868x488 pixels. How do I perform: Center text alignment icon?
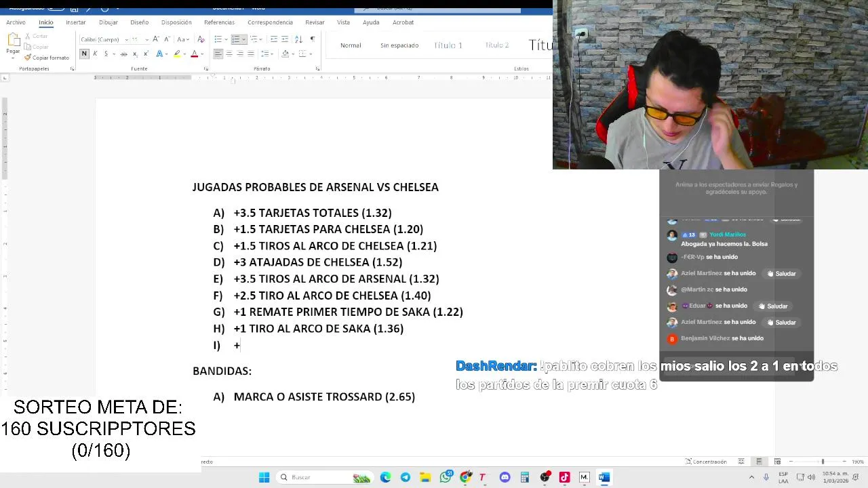pyautogui.click(x=229, y=54)
